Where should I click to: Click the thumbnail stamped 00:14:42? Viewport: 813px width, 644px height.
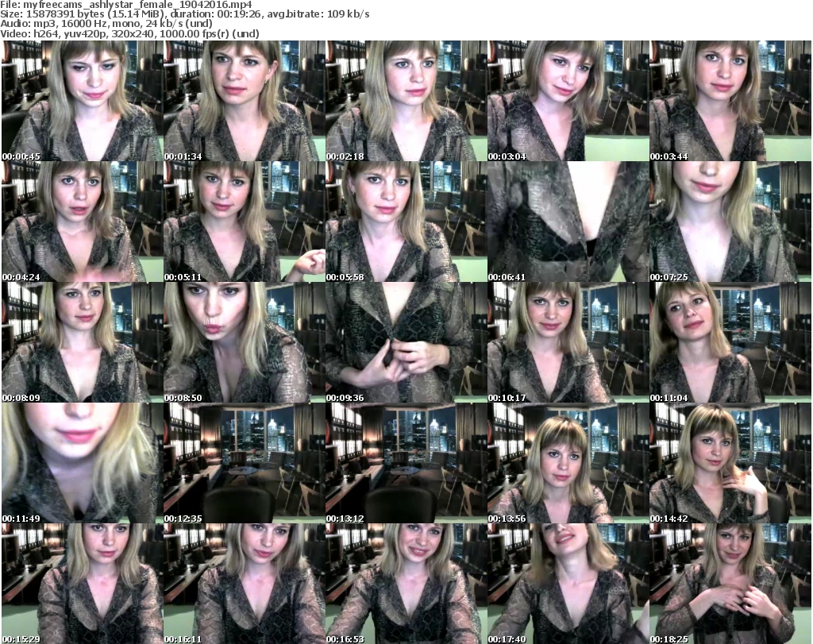point(730,463)
